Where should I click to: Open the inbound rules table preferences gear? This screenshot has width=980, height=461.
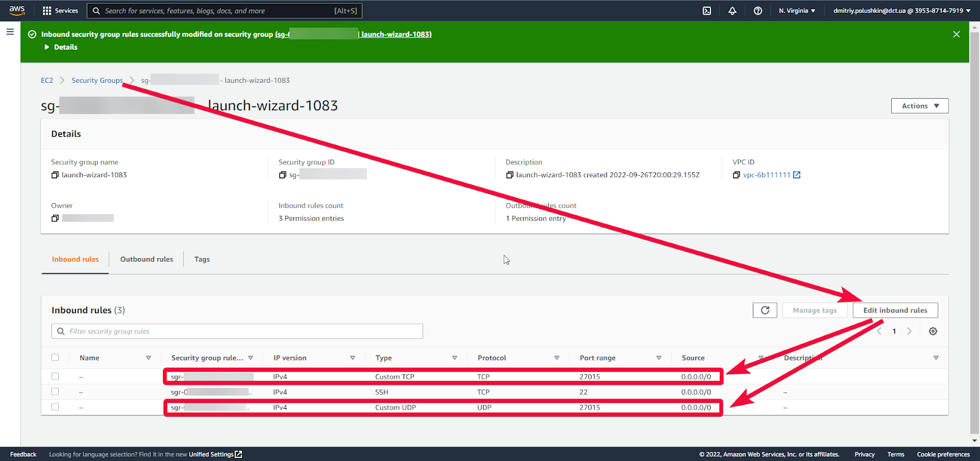coord(933,331)
